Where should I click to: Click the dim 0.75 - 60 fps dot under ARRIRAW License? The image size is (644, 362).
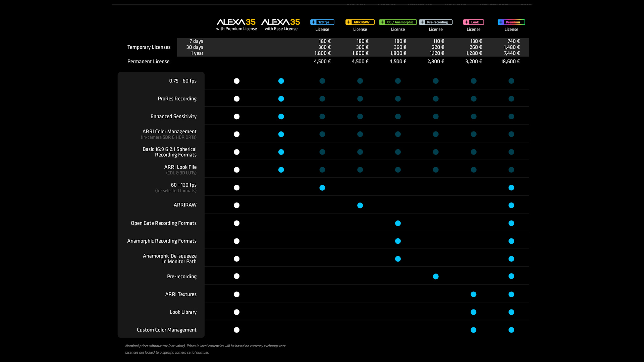click(360, 81)
